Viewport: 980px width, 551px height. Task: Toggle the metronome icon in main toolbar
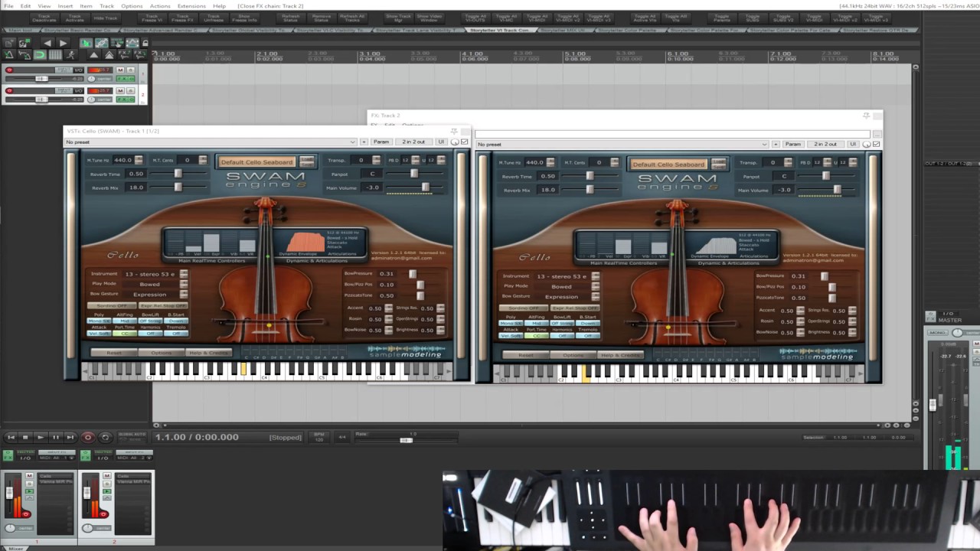(x=9, y=54)
